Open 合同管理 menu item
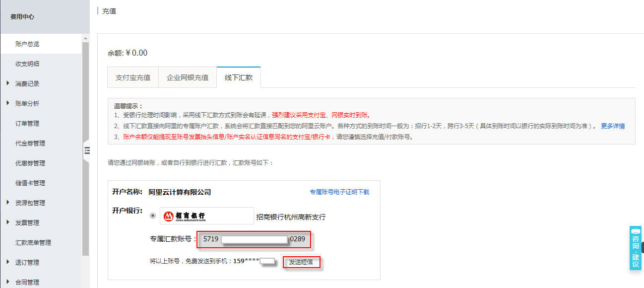Viewport: 644px width, 288px height. pyautogui.click(x=27, y=282)
